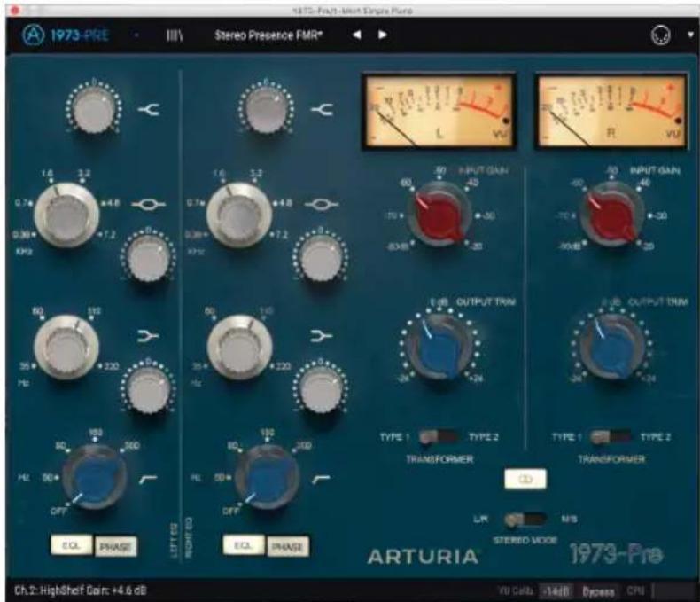Click the right R VU meter
This screenshot has height=602, width=700.
click(612, 112)
